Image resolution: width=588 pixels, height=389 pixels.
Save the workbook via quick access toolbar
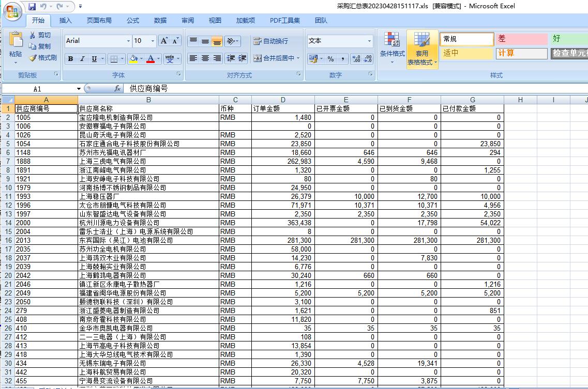click(32, 7)
